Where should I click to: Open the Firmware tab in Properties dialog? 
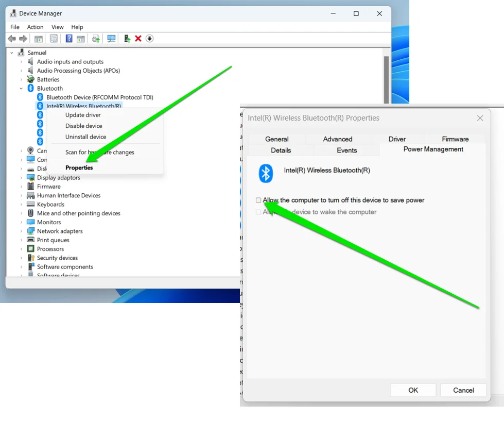coord(455,139)
